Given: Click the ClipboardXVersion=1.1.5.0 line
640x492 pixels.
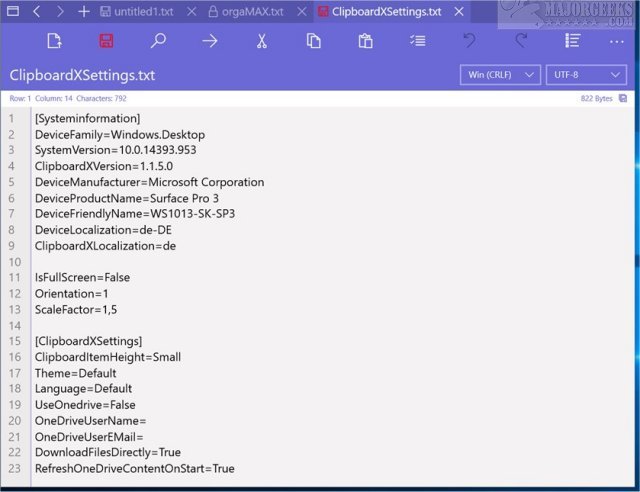Looking at the screenshot, I should point(104,166).
